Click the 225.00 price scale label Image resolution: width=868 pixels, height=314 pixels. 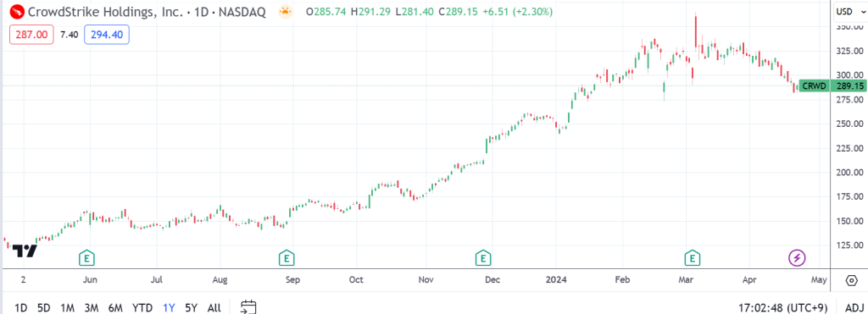click(x=849, y=148)
